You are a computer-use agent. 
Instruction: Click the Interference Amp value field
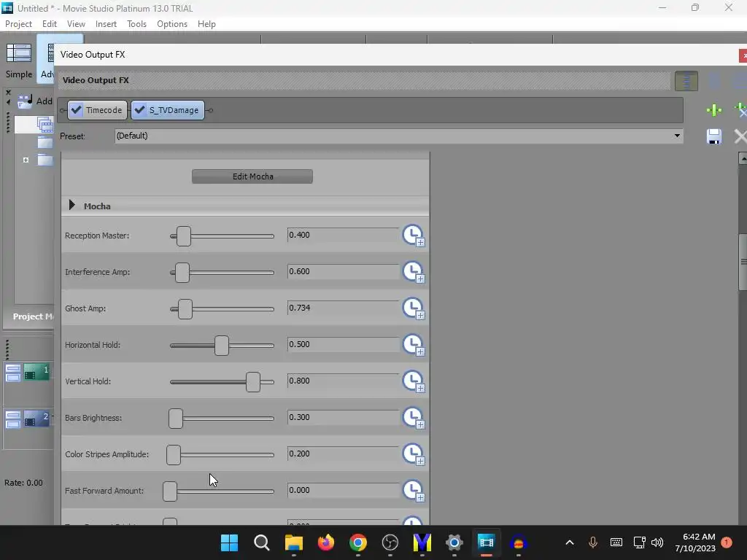[x=343, y=271]
